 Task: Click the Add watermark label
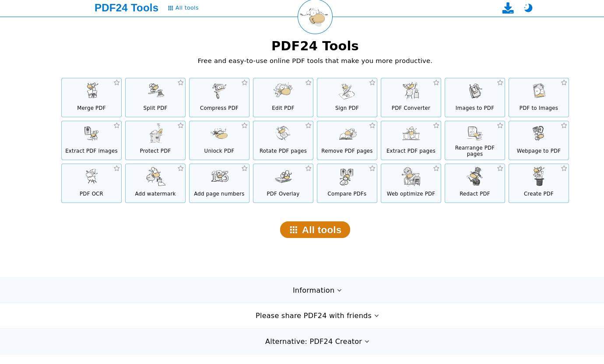pyautogui.click(x=155, y=194)
